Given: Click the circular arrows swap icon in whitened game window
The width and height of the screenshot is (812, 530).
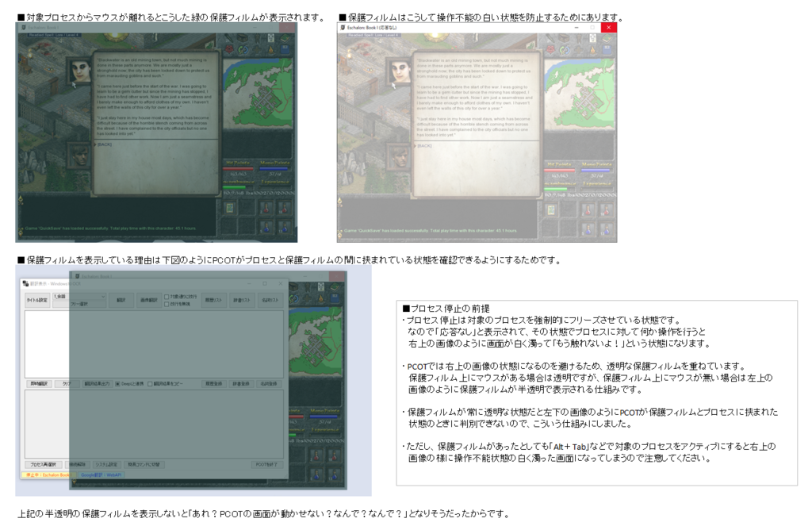Looking at the screenshot, I should (x=565, y=50).
